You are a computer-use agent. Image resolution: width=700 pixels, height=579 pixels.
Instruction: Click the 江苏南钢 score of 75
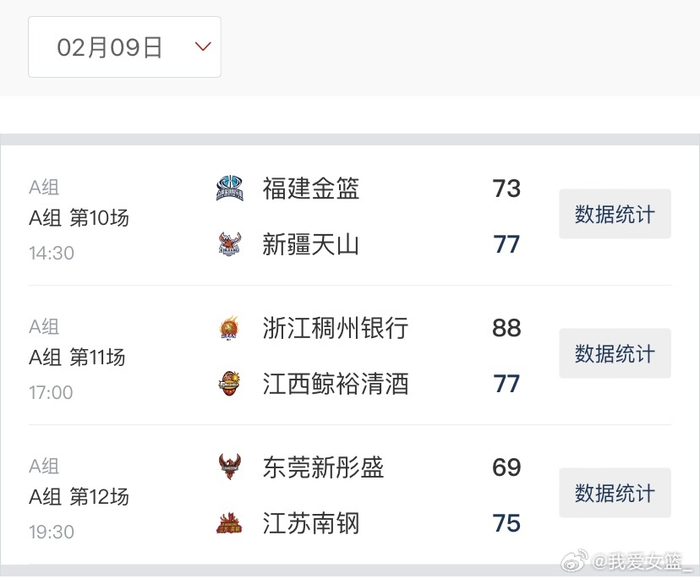(x=506, y=523)
